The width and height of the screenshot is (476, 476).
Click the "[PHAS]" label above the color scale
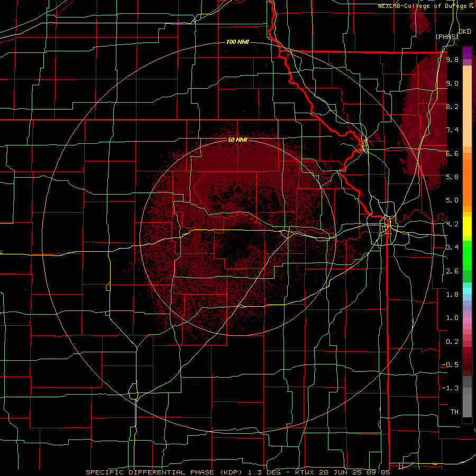pos(447,36)
